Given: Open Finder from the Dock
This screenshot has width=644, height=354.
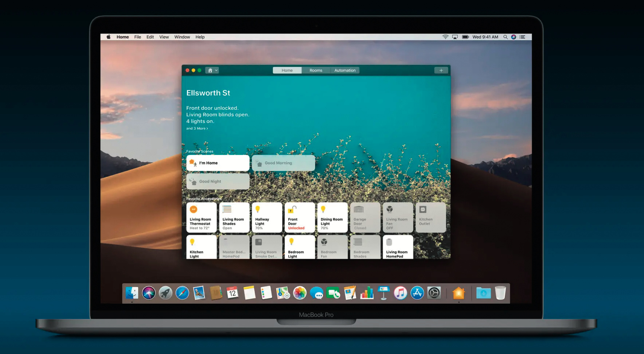Looking at the screenshot, I should (132, 293).
